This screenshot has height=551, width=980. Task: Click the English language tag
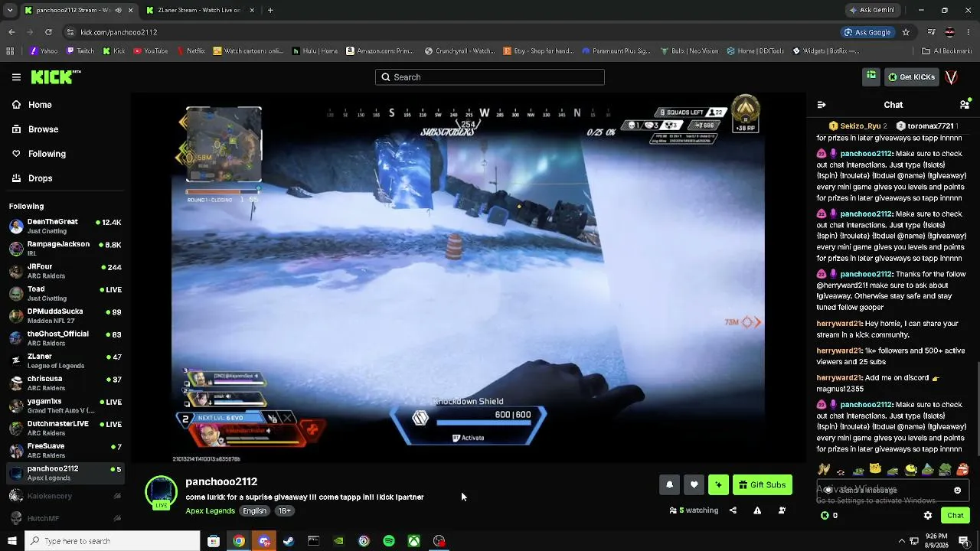click(254, 510)
